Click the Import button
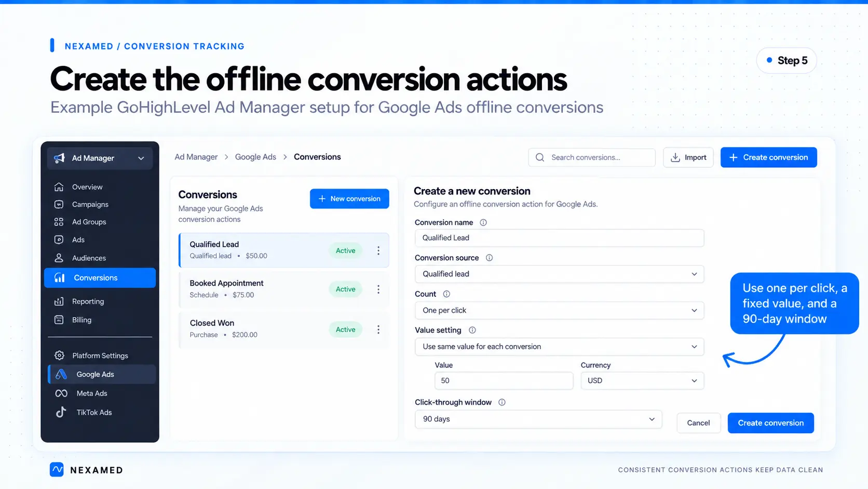 pos(688,157)
